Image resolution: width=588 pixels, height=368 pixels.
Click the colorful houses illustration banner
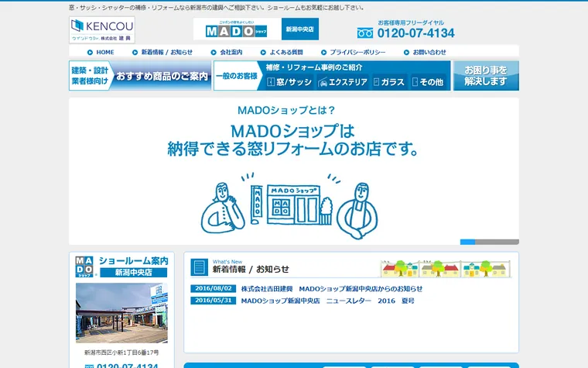446,268
